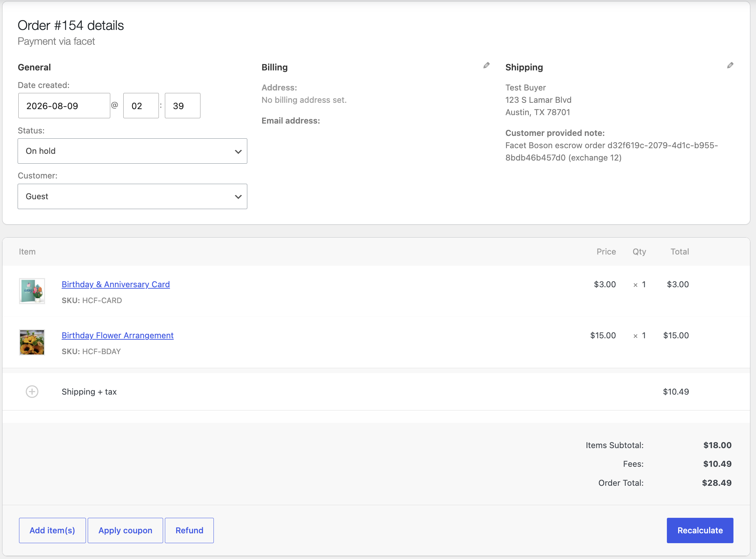Click the Refund button
Screen dimensions: 756x559
(190, 530)
